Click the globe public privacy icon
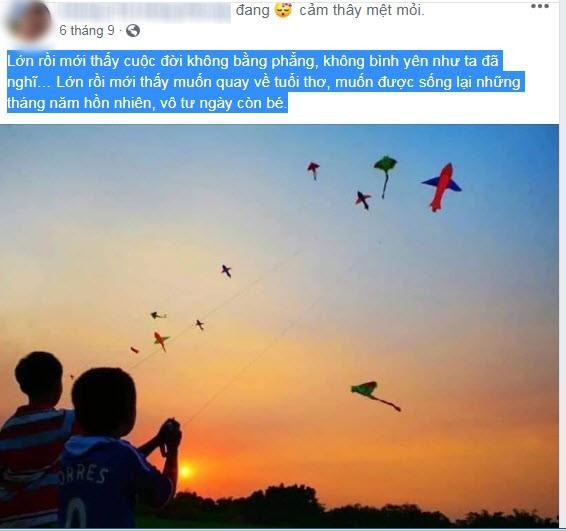Viewport: 566px width, 531px height. click(x=133, y=31)
